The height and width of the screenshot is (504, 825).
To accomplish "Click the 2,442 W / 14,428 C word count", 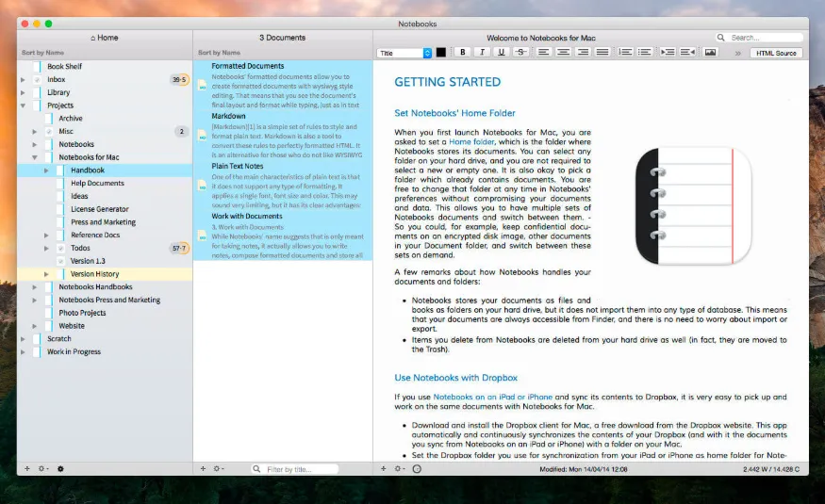I will (771, 469).
